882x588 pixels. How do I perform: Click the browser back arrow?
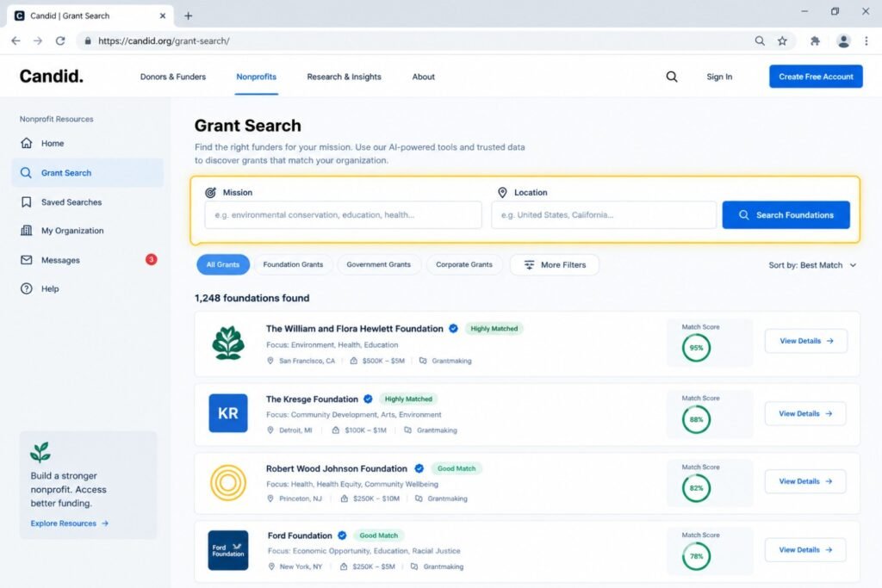pyautogui.click(x=16, y=40)
